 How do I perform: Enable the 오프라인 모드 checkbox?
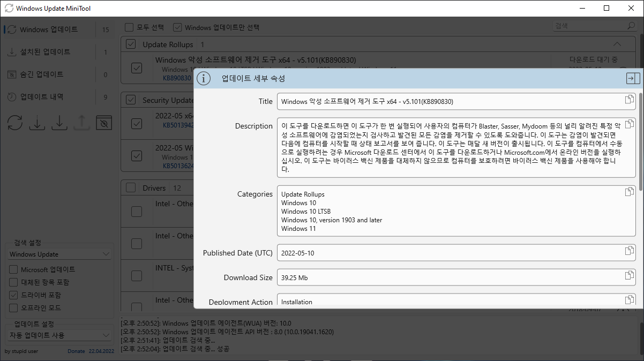click(x=13, y=308)
